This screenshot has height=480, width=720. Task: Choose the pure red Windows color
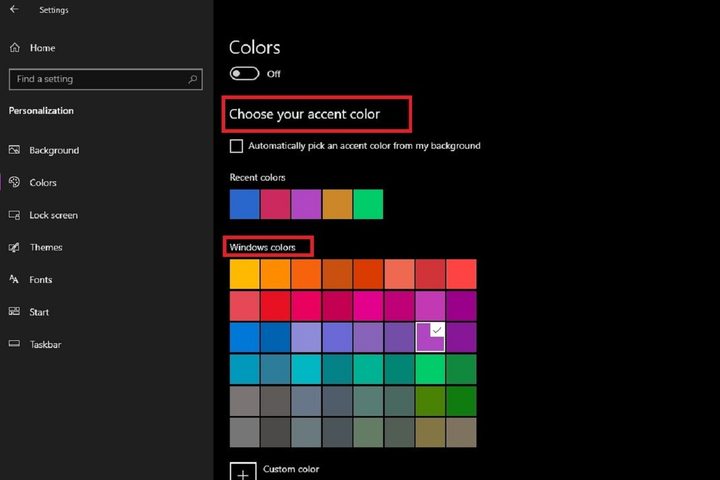(x=276, y=306)
